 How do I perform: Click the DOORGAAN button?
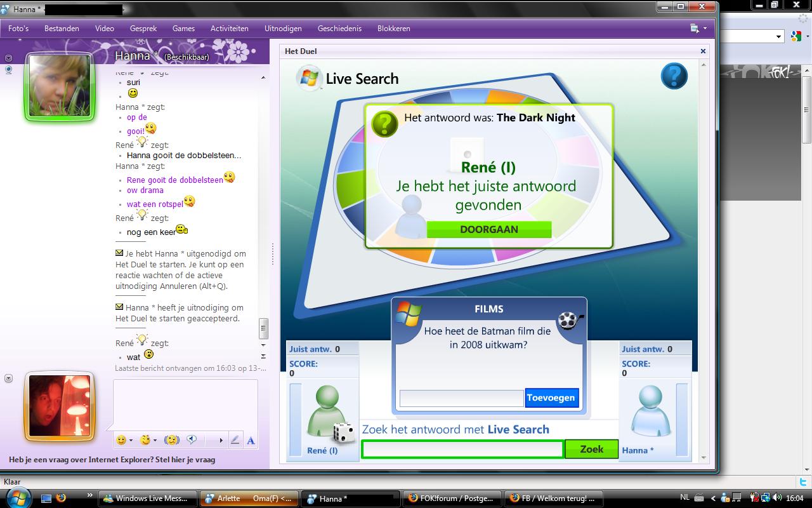tap(489, 229)
